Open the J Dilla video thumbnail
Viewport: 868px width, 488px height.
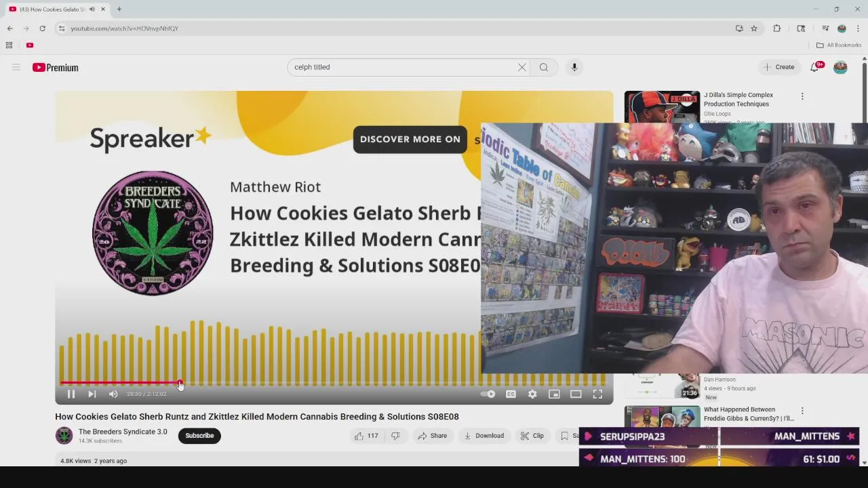[662, 107]
